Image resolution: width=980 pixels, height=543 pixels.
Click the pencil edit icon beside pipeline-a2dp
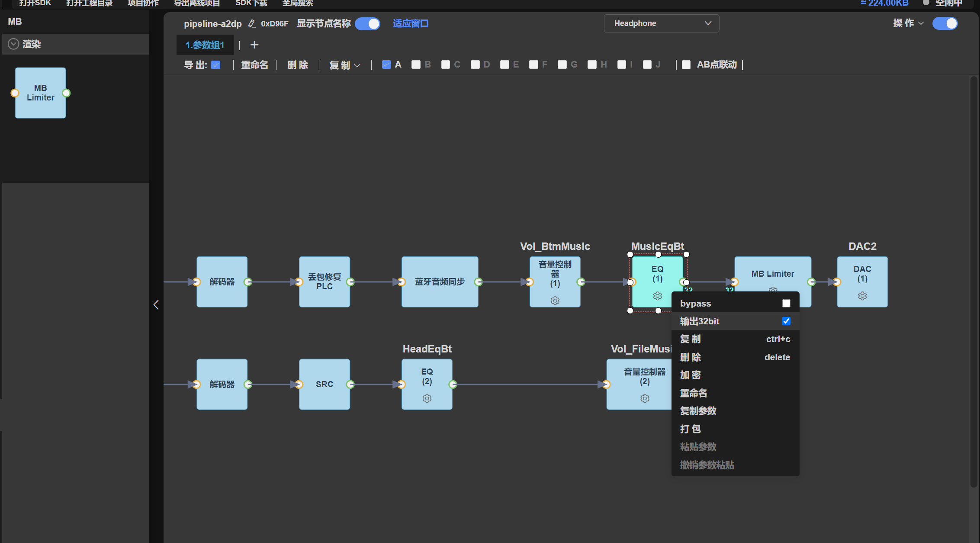[x=252, y=23]
